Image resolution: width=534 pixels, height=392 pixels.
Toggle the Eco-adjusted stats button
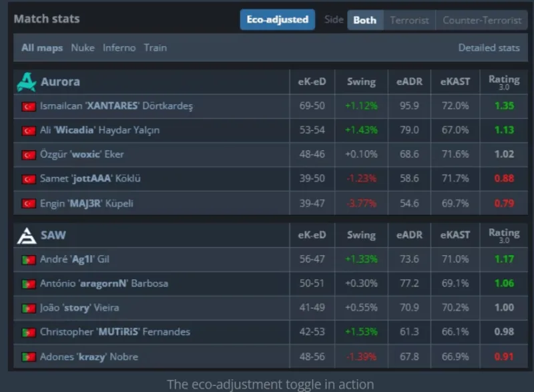pos(277,20)
